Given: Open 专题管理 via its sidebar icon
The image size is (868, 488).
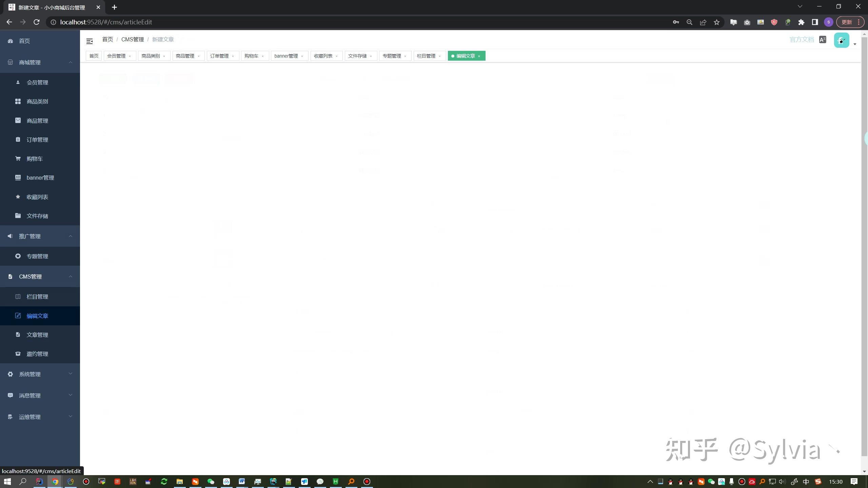Looking at the screenshot, I should pos(18,256).
